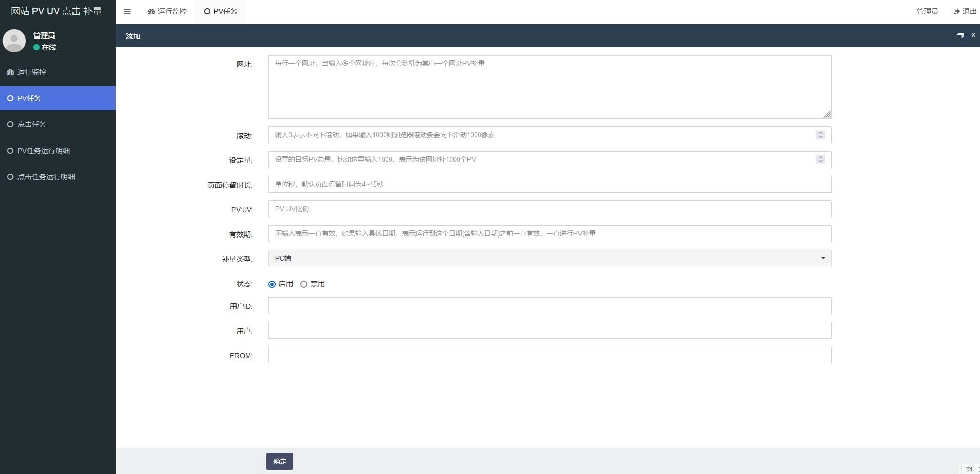Click into the 设定量 number field
980x474 pixels.
pos(550,159)
